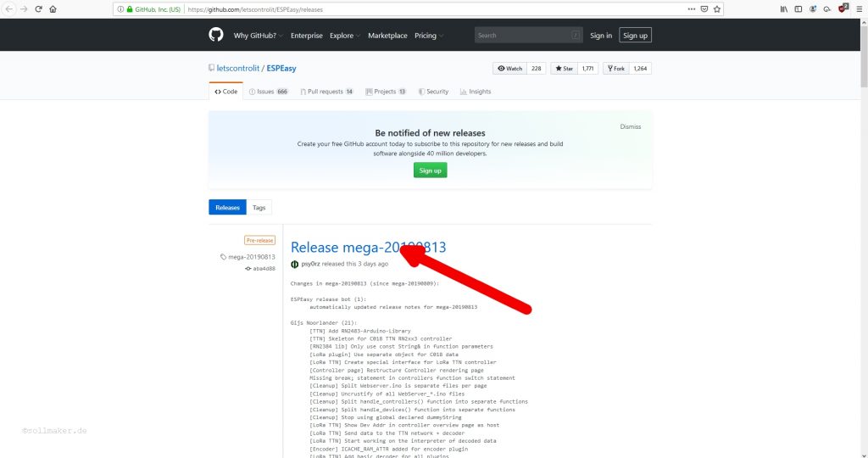This screenshot has height=458, width=868.
Task: Open the mega-20190813 tag link
Action: [x=248, y=257]
